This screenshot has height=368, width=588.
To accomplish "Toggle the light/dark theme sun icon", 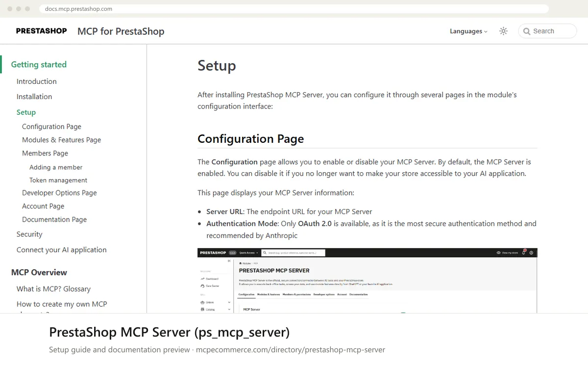I will (503, 31).
